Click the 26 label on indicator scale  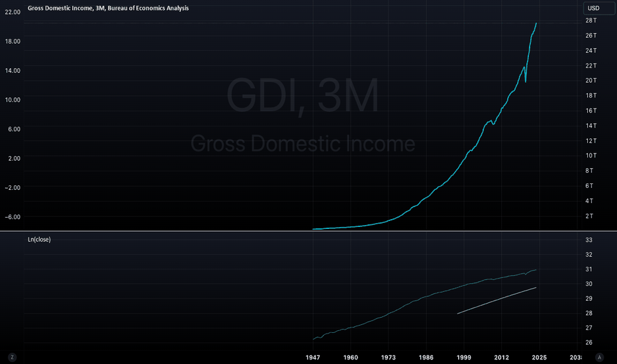pos(589,342)
